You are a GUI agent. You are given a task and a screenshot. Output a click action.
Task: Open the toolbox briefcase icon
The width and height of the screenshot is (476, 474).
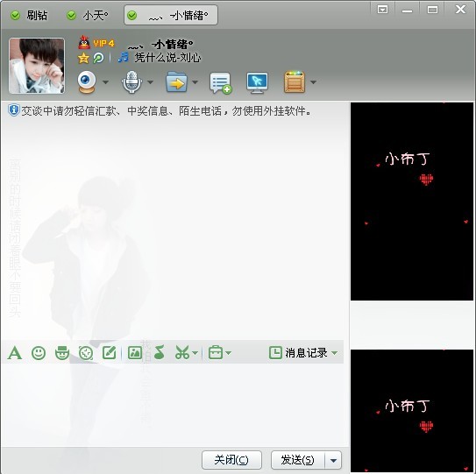[216, 353]
